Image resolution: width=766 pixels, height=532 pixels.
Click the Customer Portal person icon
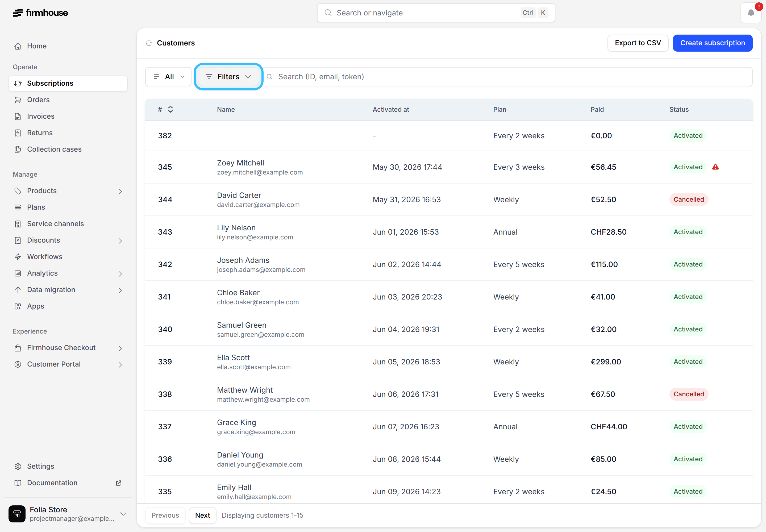(18, 364)
